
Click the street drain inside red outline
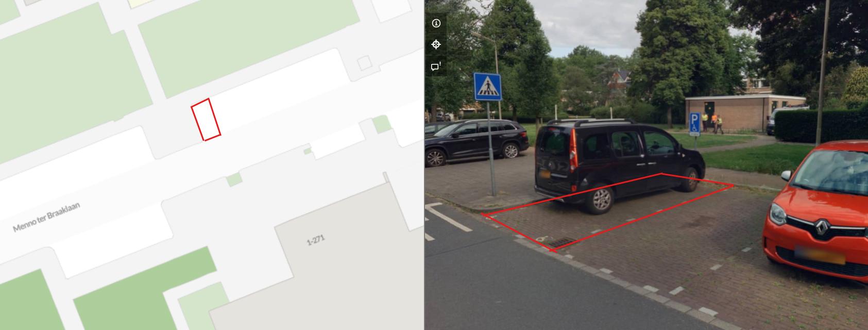561,242
